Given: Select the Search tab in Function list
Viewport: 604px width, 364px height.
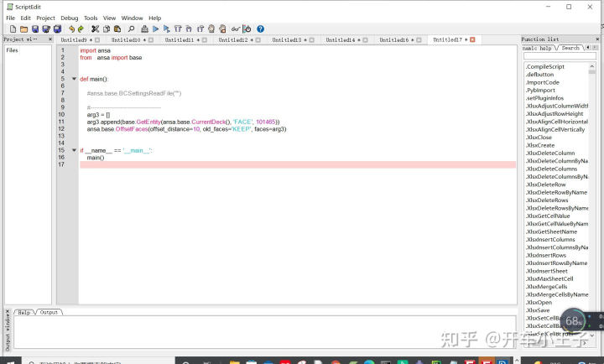Looking at the screenshot, I should click(570, 48).
